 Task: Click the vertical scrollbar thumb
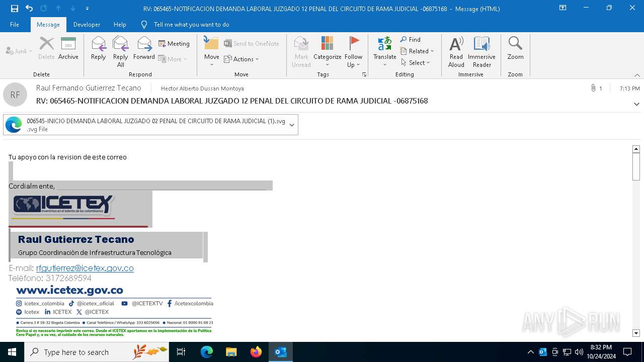point(636,166)
